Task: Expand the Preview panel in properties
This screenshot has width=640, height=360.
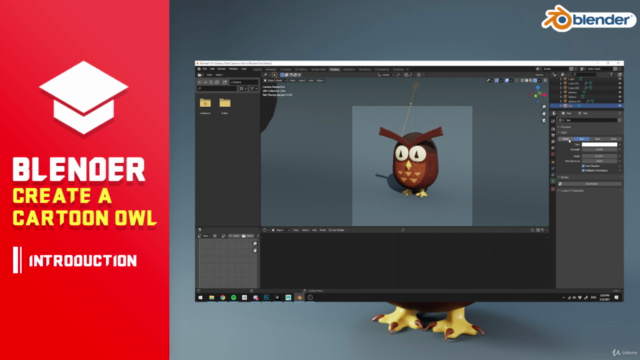Action: tap(566, 127)
